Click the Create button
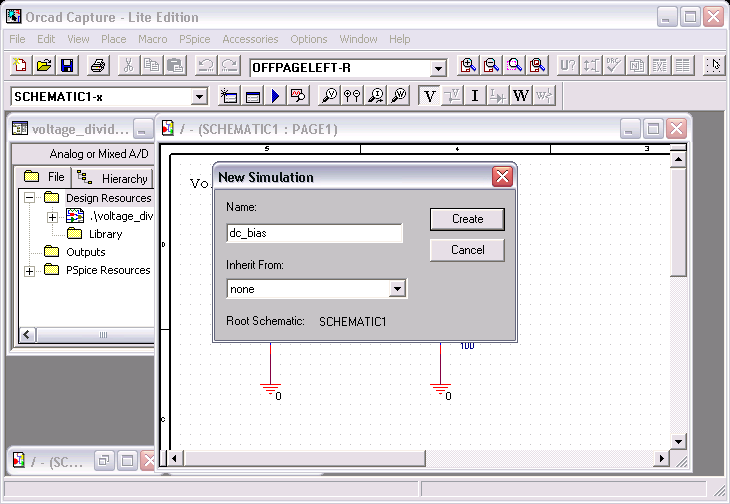This screenshot has height=504, width=730. [467, 219]
